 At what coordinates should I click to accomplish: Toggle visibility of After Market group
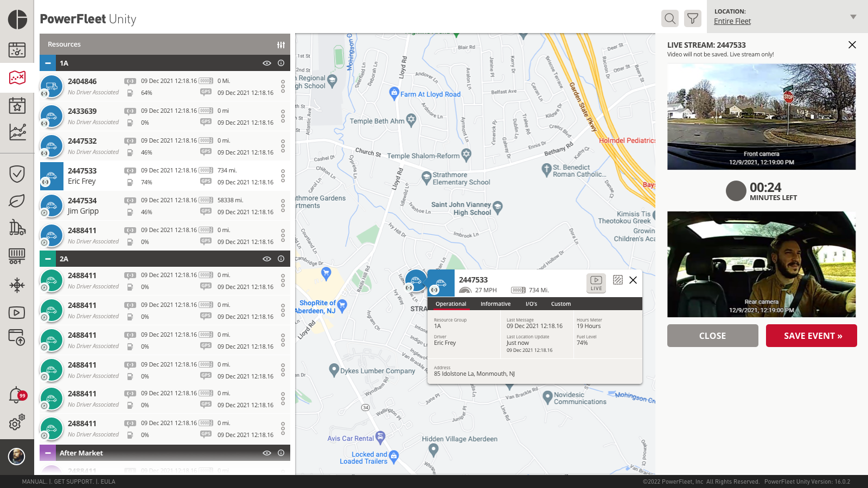pyautogui.click(x=267, y=453)
